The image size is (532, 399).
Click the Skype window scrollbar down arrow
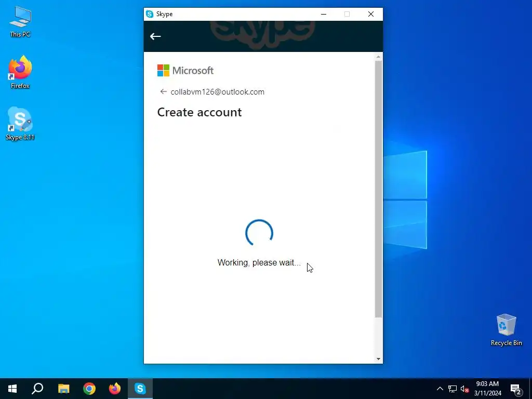(x=378, y=359)
